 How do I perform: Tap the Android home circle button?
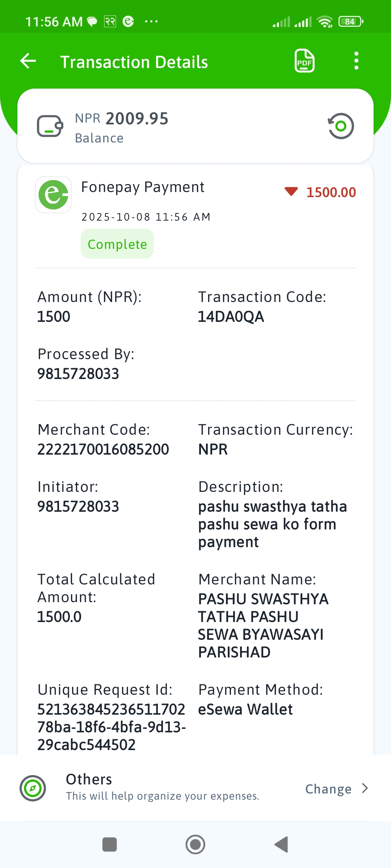coord(195,844)
